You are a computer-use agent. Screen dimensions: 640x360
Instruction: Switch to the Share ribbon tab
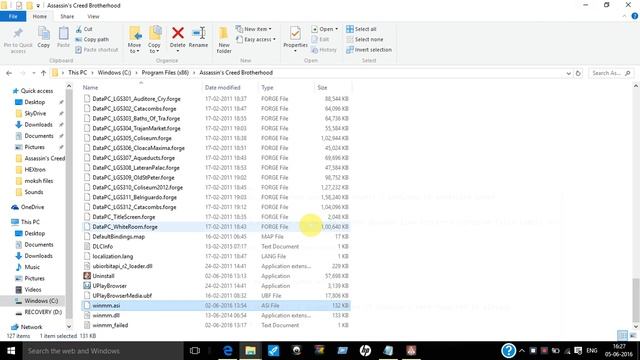pyautogui.click(x=67, y=16)
